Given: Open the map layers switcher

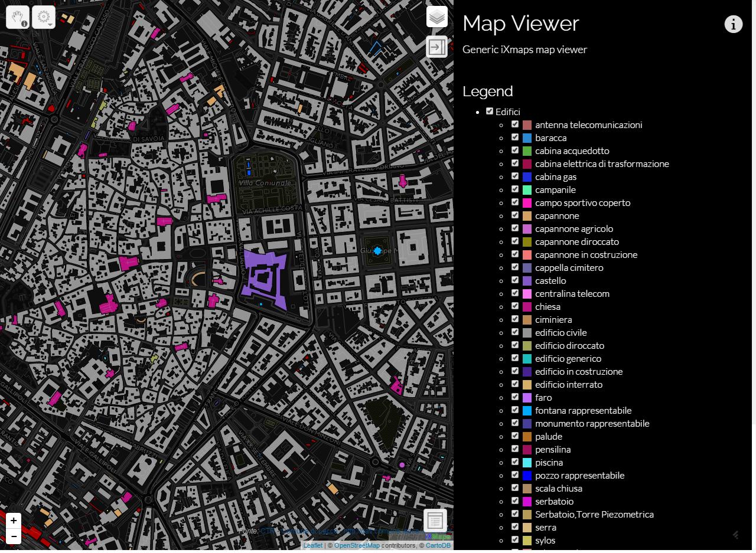Looking at the screenshot, I should [x=437, y=17].
